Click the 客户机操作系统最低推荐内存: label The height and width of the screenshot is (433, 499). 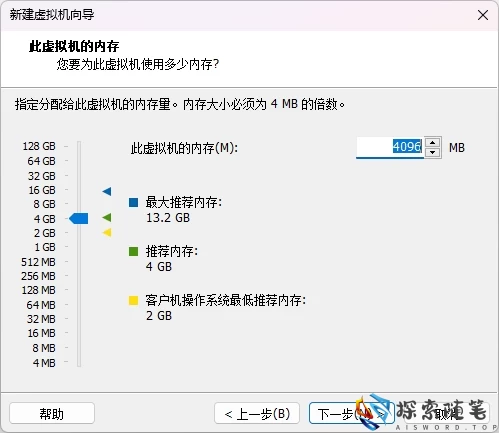(x=226, y=300)
